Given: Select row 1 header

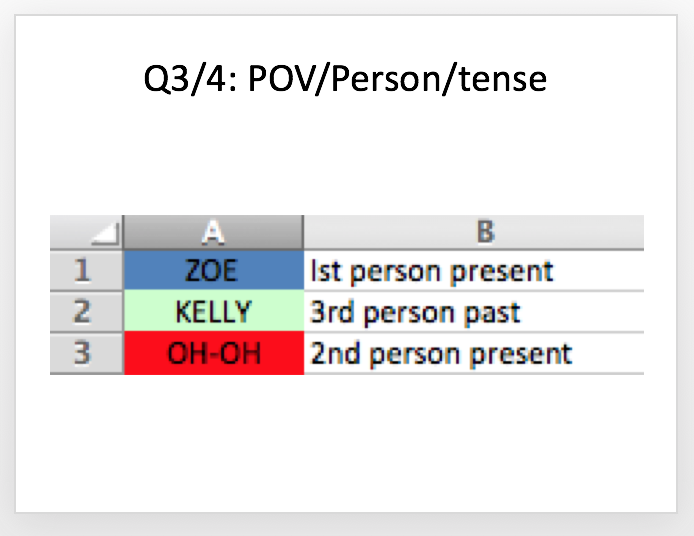Looking at the screenshot, I should 86,270.
